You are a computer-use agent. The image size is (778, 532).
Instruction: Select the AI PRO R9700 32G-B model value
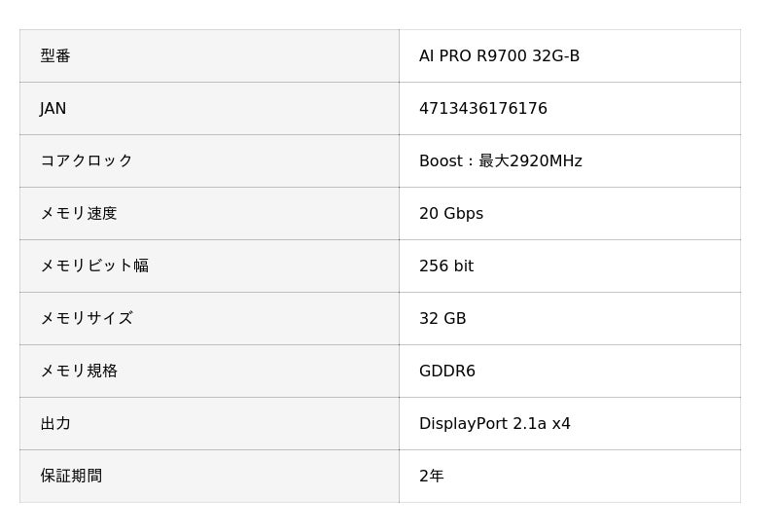[499, 56]
